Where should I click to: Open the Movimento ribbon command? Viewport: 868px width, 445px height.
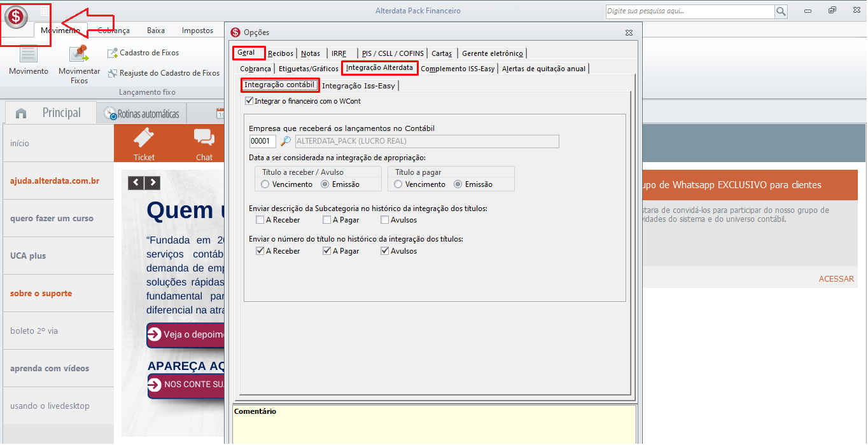(x=29, y=61)
